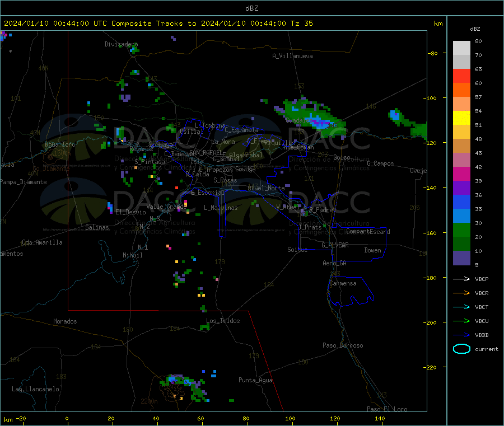Click the C_Española map label
Viewport: 504px width, 426px height.
point(241,130)
